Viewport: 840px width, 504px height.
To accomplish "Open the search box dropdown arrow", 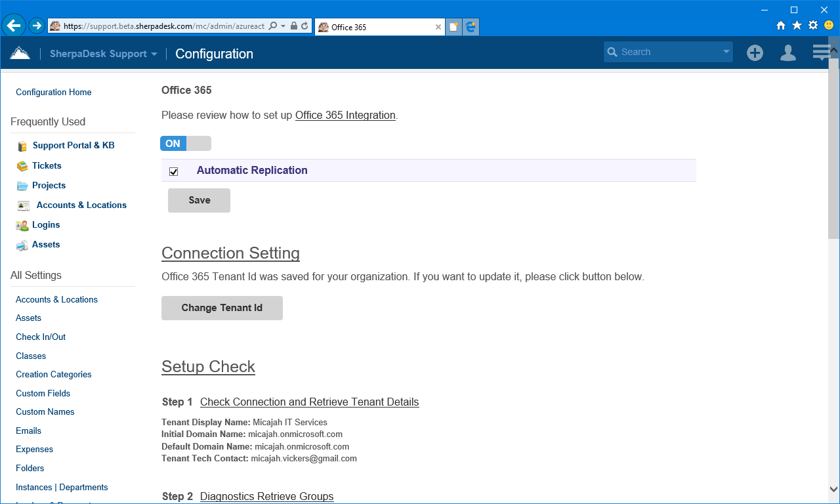I will (725, 51).
